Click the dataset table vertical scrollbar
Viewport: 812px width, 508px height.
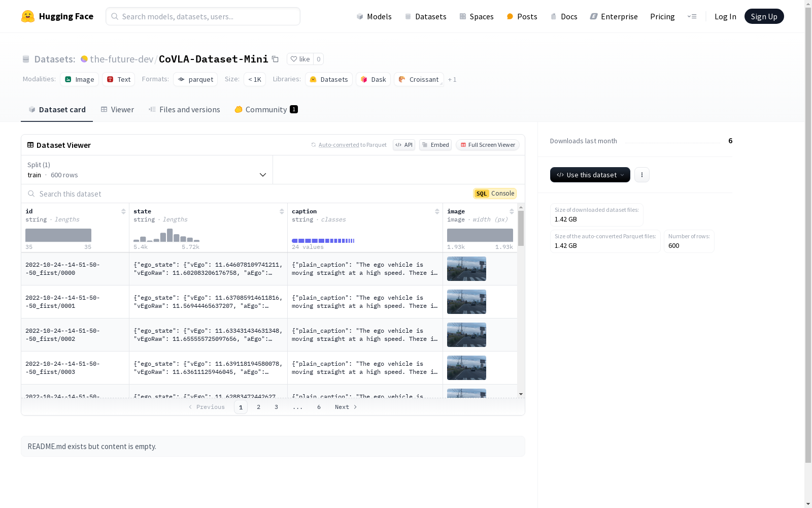pos(521,229)
